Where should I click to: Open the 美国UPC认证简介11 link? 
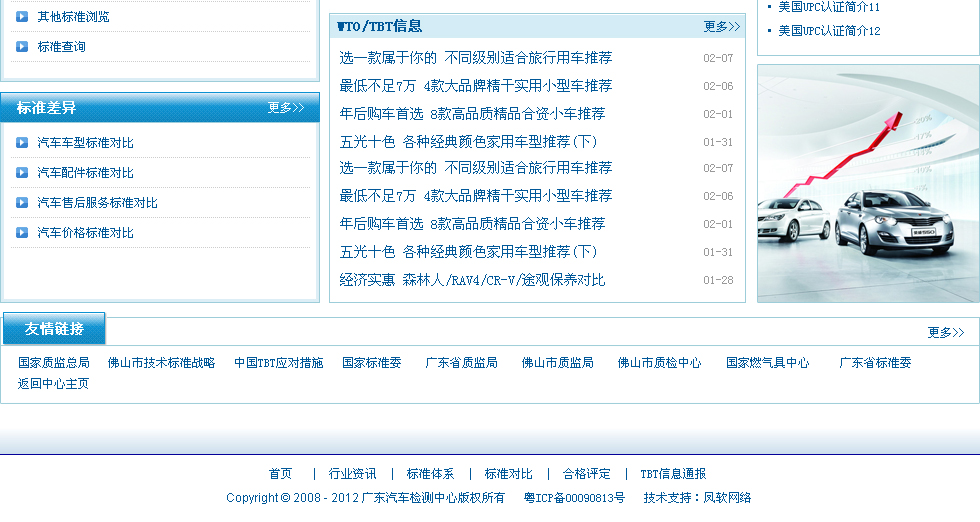point(829,7)
